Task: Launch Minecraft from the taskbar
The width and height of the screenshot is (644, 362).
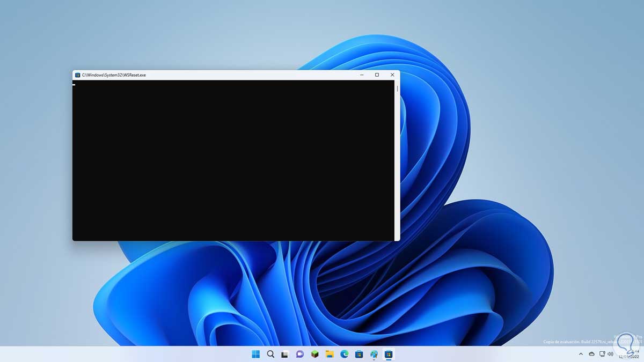Action: point(313,354)
